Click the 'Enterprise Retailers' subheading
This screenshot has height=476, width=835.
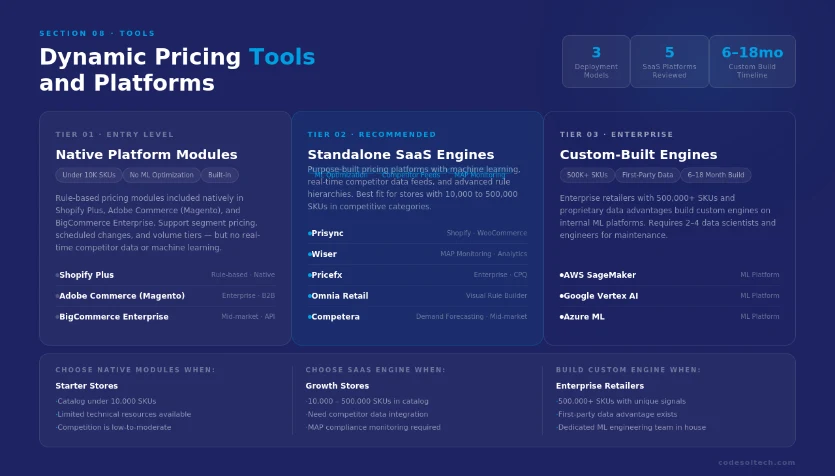pyautogui.click(x=600, y=385)
